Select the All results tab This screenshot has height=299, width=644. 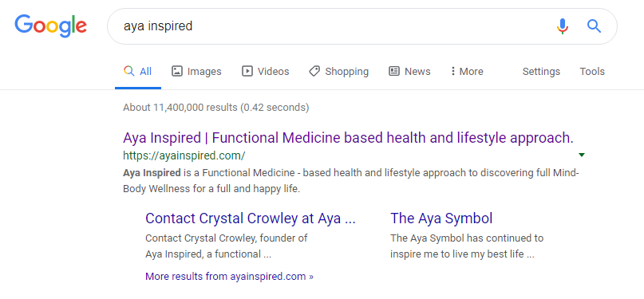pyautogui.click(x=138, y=72)
